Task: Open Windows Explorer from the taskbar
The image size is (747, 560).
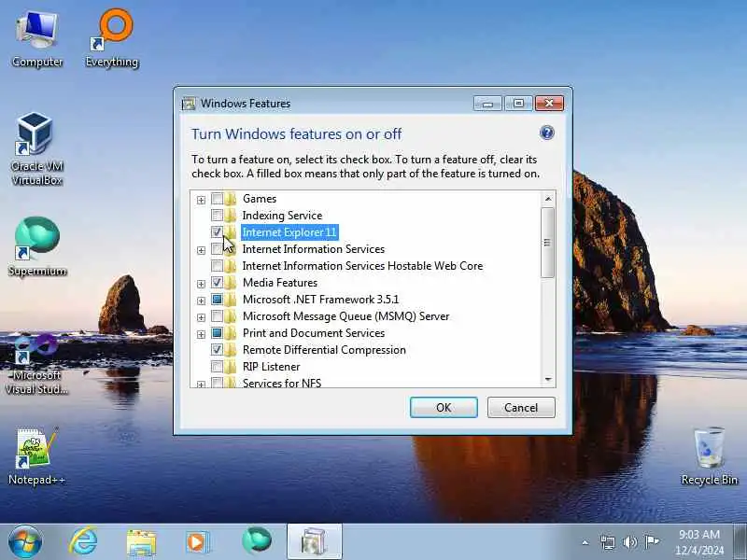Action: [141, 542]
